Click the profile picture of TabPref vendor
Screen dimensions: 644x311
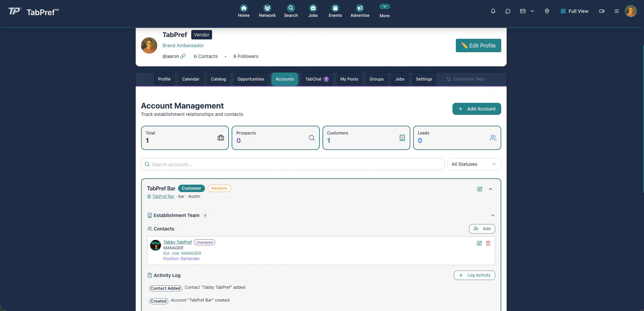click(x=149, y=45)
